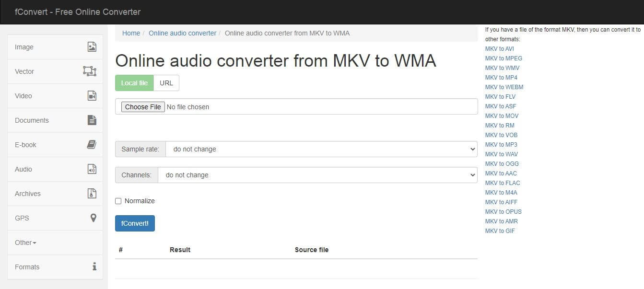Open the MKV to AVI link
Viewport: 644px width, 289px height.
(499, 49)
